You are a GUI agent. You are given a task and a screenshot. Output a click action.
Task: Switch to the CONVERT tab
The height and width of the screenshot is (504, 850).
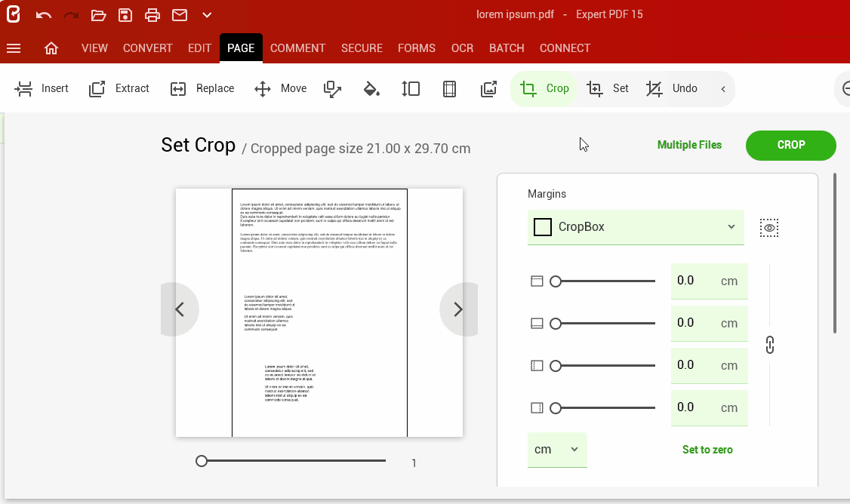click(x=147, y=48)
